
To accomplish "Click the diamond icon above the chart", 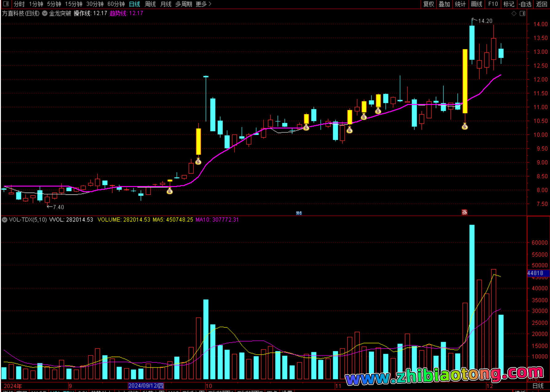I will tap(514, 14).
